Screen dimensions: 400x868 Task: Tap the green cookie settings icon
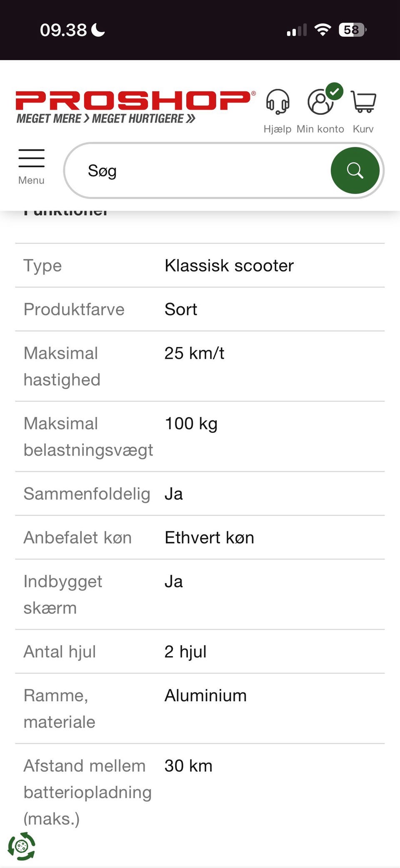click(x=22, y=846)
